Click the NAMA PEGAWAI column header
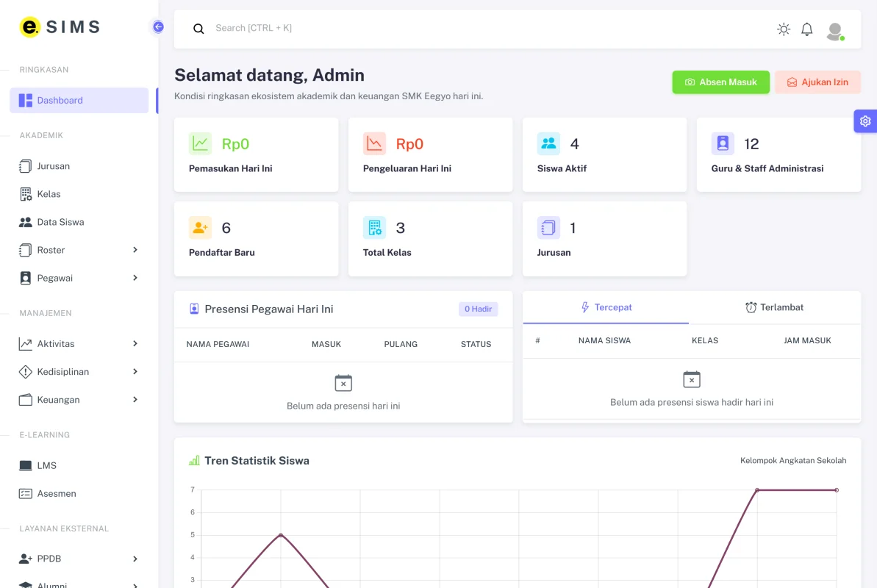 point(218,344)
